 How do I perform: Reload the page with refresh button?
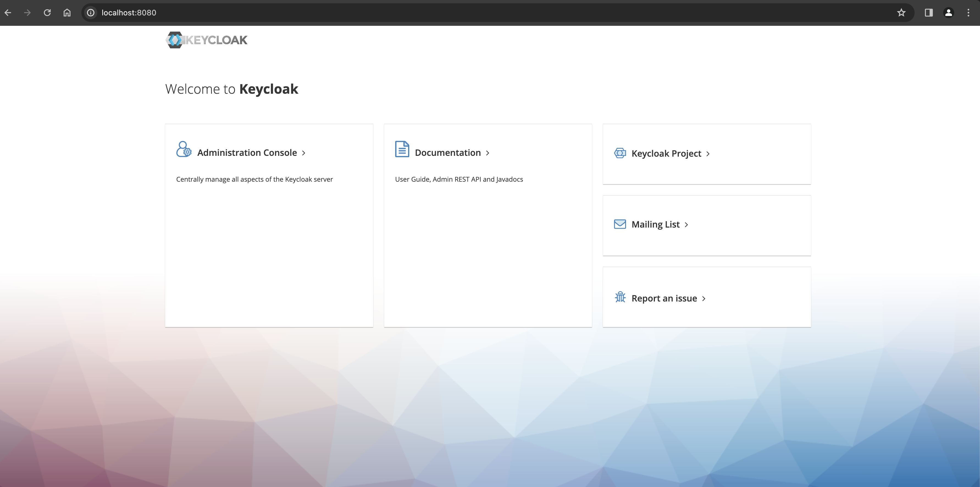[x=47, y=13]
